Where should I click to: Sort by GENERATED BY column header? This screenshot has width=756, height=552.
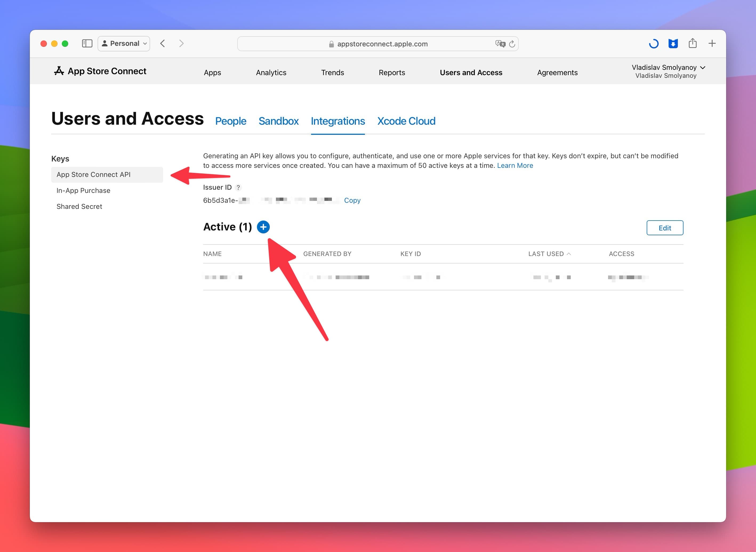tap(327, 254)
